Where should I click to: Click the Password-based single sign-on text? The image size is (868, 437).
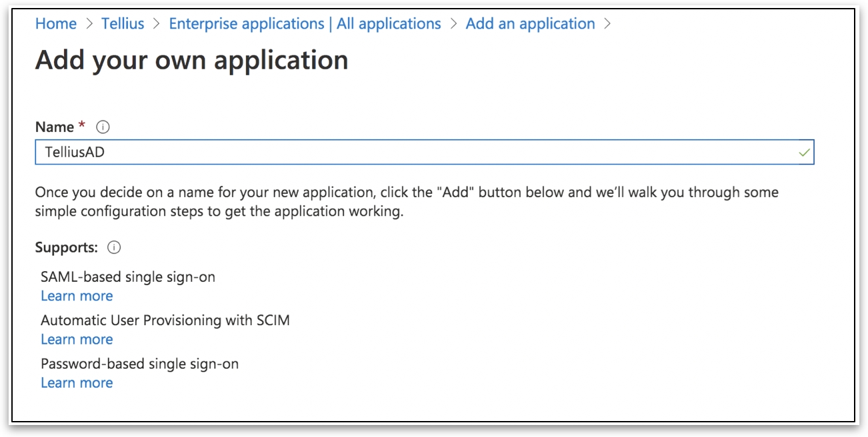(139, 364)
